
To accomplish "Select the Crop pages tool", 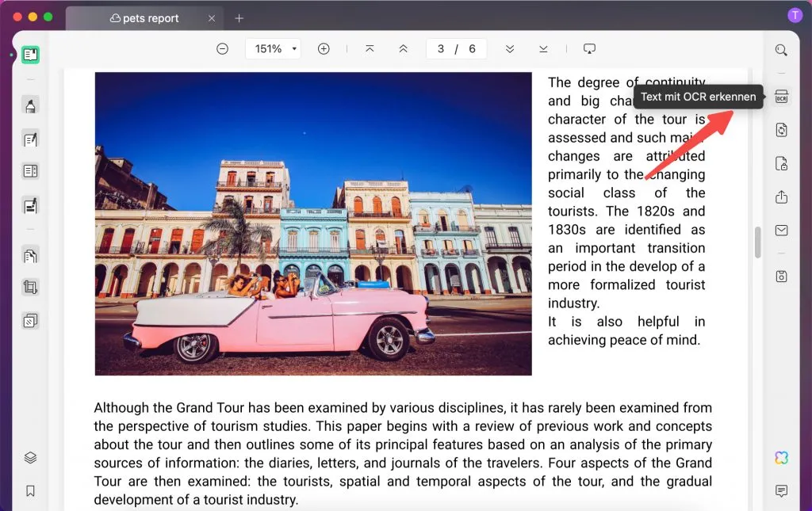I will (x=30, y=286).
